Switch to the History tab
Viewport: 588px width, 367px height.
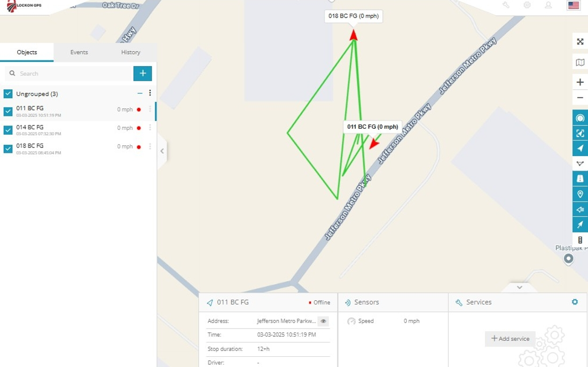click(x=130, y=52)
